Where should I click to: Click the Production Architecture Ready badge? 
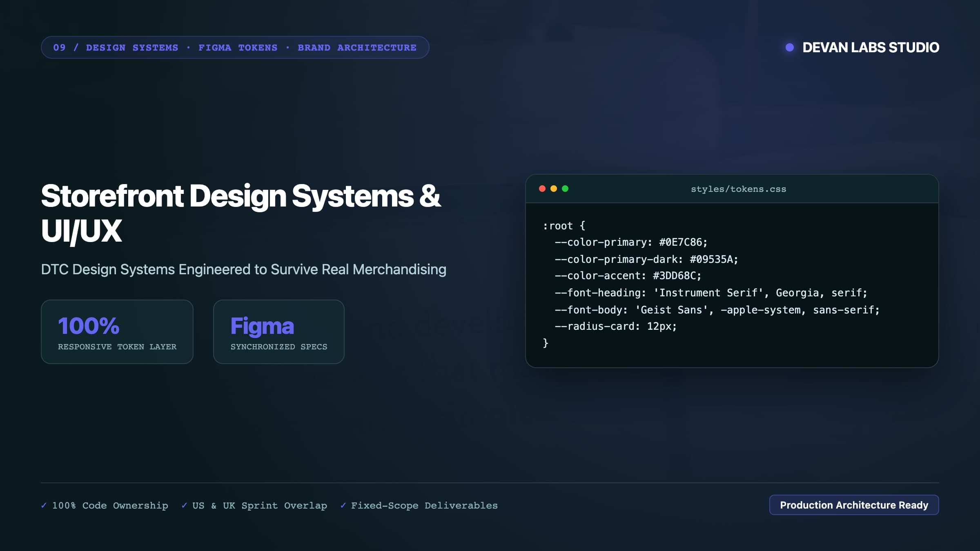click(854, 505)
